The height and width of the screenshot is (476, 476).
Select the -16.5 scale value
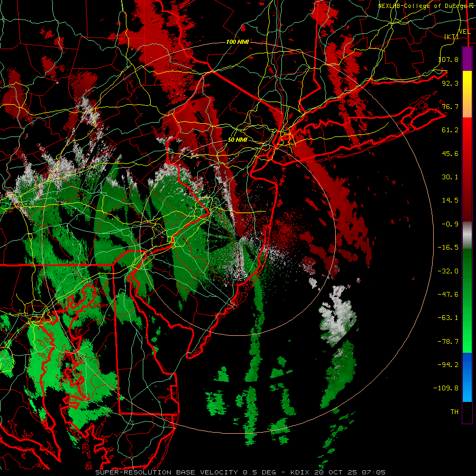(x=448, y=248)
